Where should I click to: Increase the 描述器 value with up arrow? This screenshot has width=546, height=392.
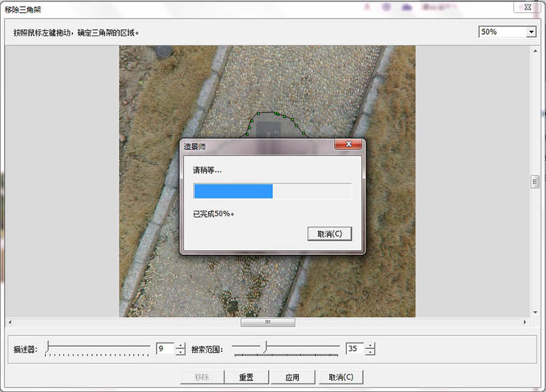pyautogui.click(x=180, y=346)
